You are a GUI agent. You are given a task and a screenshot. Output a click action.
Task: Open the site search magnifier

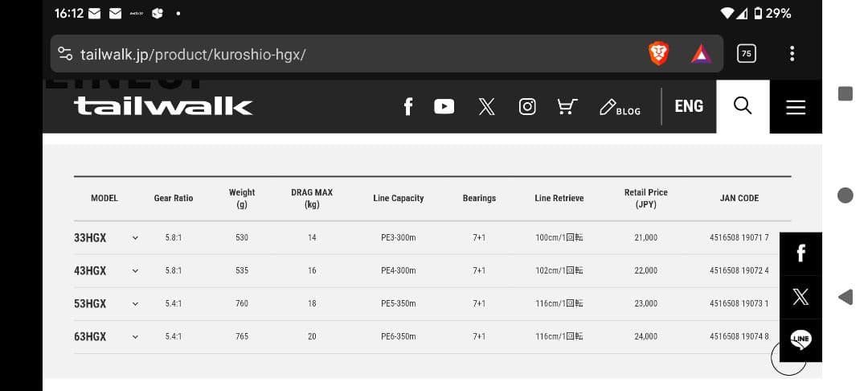743,106
